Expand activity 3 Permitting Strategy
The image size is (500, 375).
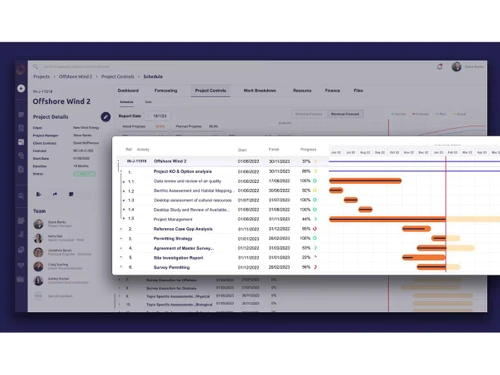121,239
